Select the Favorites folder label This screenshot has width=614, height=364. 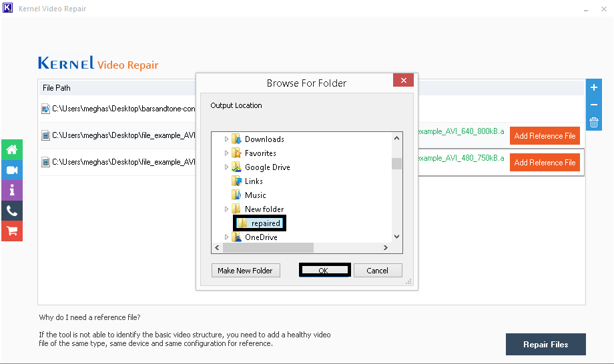[x=260, y=153]
